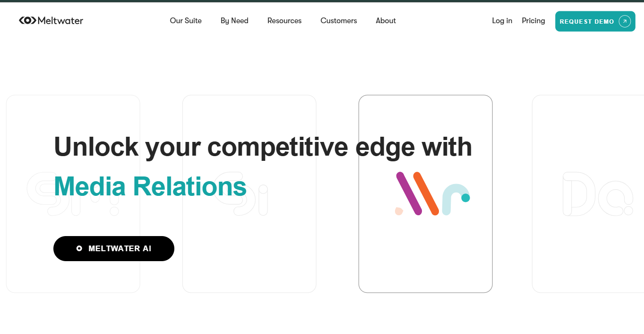Image resolution: width=644 pixels, height=334 pixels.
Task: Select the faded Da product logo
Action: tap(598, 194)
